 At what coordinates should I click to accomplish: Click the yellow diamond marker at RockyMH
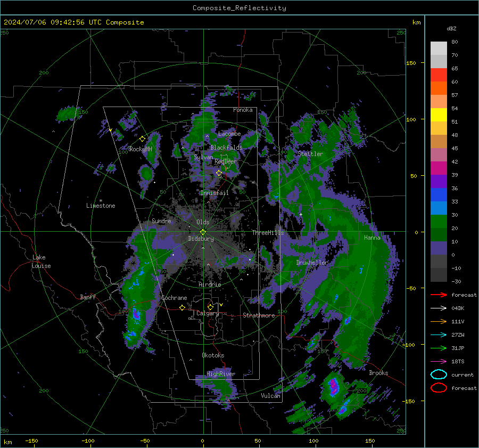pyautogui.click(x=142, y=139)
